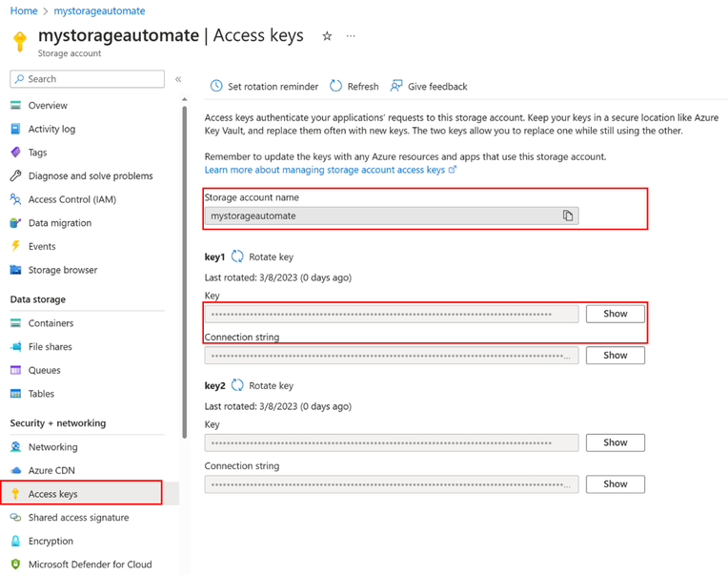Click the Refresh icon

335,86
